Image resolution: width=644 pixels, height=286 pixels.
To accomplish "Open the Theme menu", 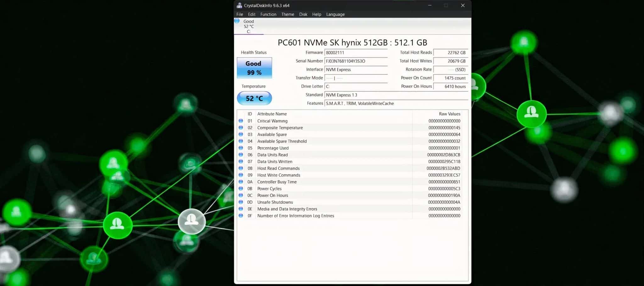I will [287, 14].
